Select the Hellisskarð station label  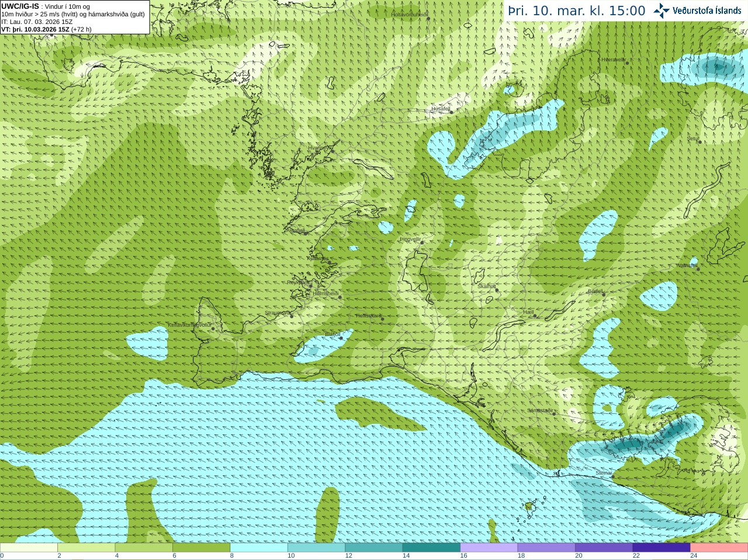(369, 316)
